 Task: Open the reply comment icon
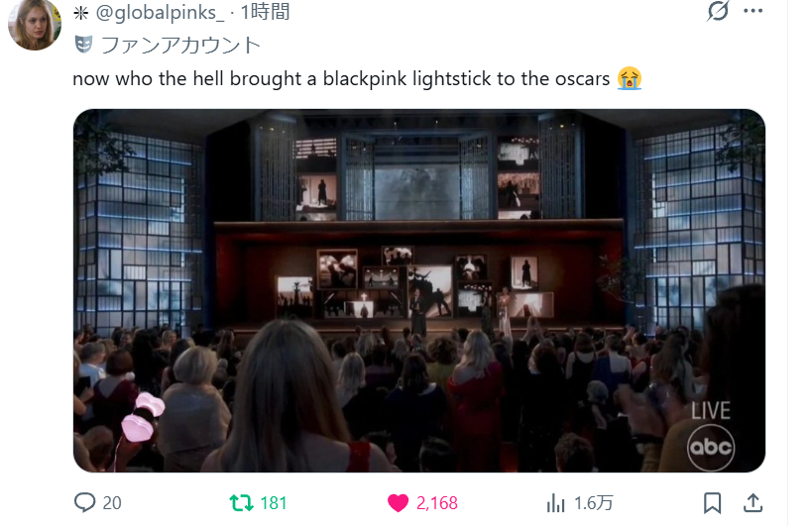pyautogui.click(x=85, y=502)
